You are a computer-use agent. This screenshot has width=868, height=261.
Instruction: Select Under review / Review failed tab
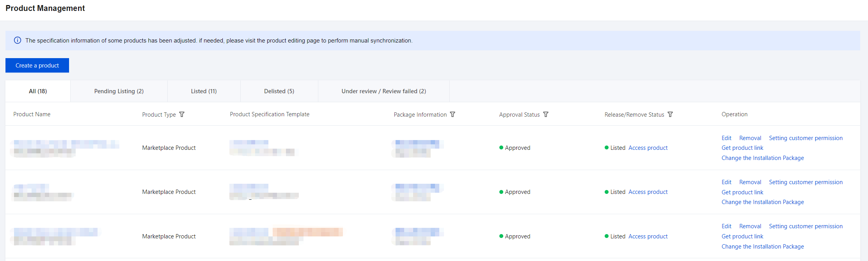point(384,91)
